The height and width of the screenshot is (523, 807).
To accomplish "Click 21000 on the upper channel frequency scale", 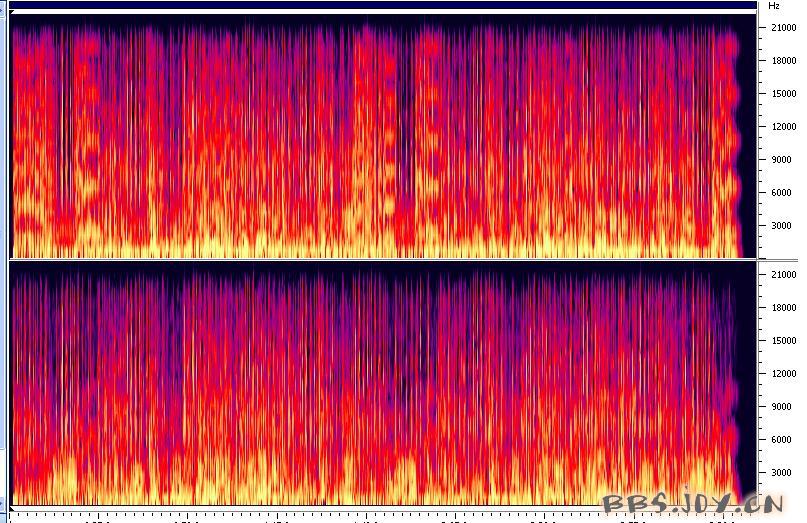I will pos(784,28).
